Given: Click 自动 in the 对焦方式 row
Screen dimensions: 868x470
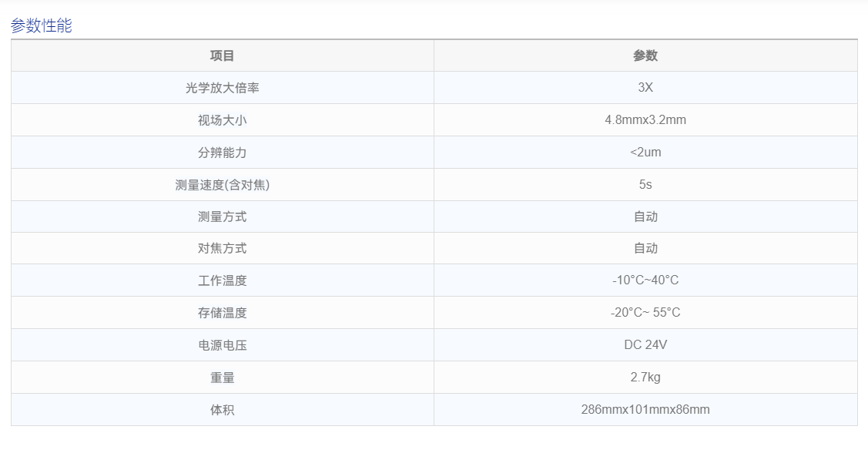Looking at the screenshot, I should point(645,249).
